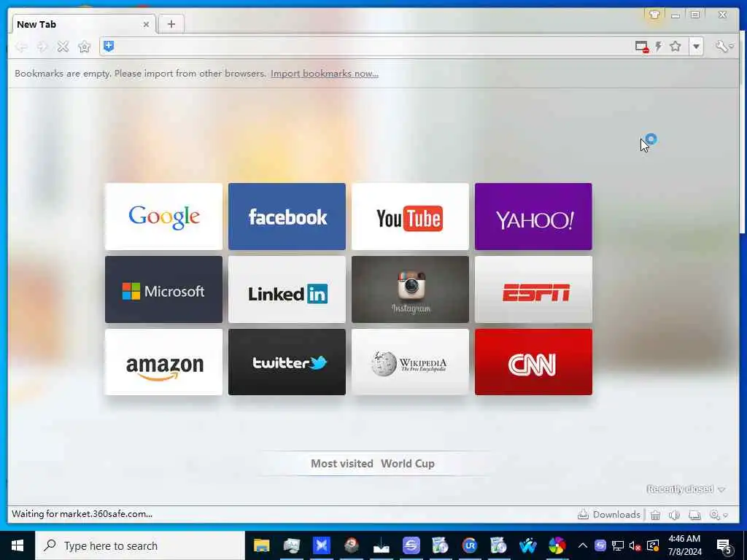Click Import bookmarks now link
This screenshot has height=560, width=747.
(325, 74)
